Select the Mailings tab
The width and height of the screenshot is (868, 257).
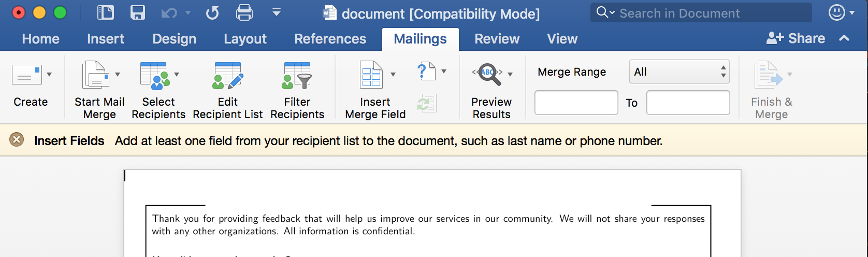coord(421,39)
